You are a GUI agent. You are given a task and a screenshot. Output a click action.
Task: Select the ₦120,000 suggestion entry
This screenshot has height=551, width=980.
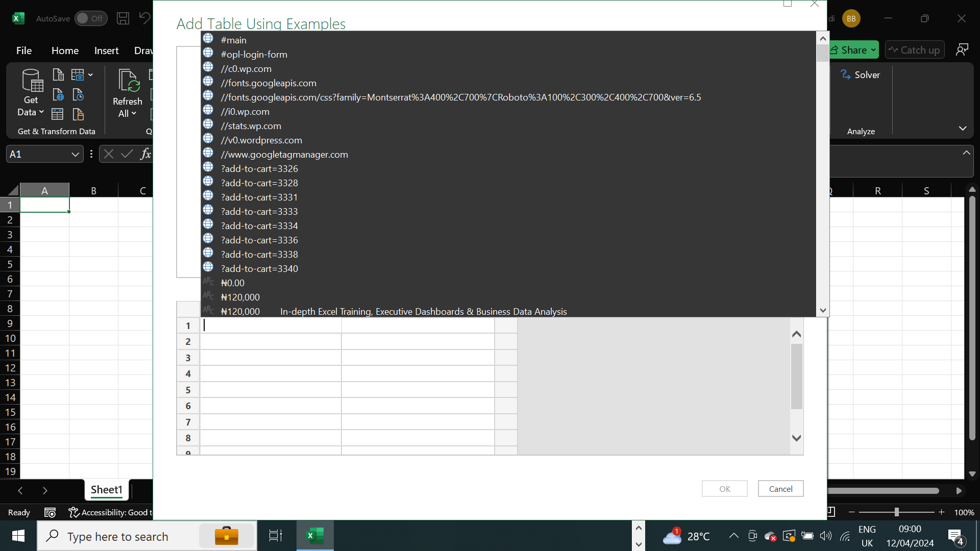pyautogui.click(x=240, y=297)
